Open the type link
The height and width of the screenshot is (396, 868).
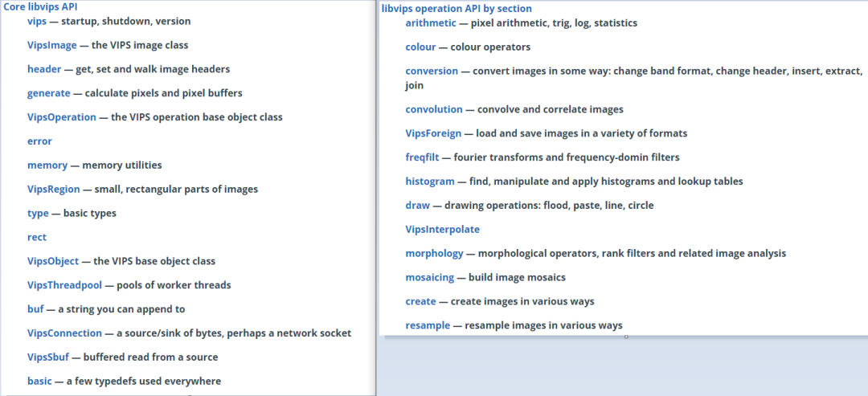tap(38, 213)
